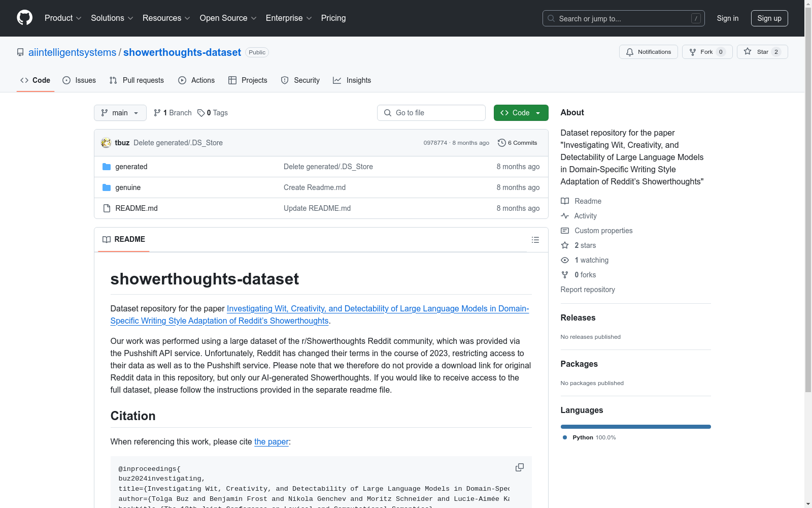Click the Sign in link
The image size is (812, 508).
pyautogui.click(x=728, y=18)
